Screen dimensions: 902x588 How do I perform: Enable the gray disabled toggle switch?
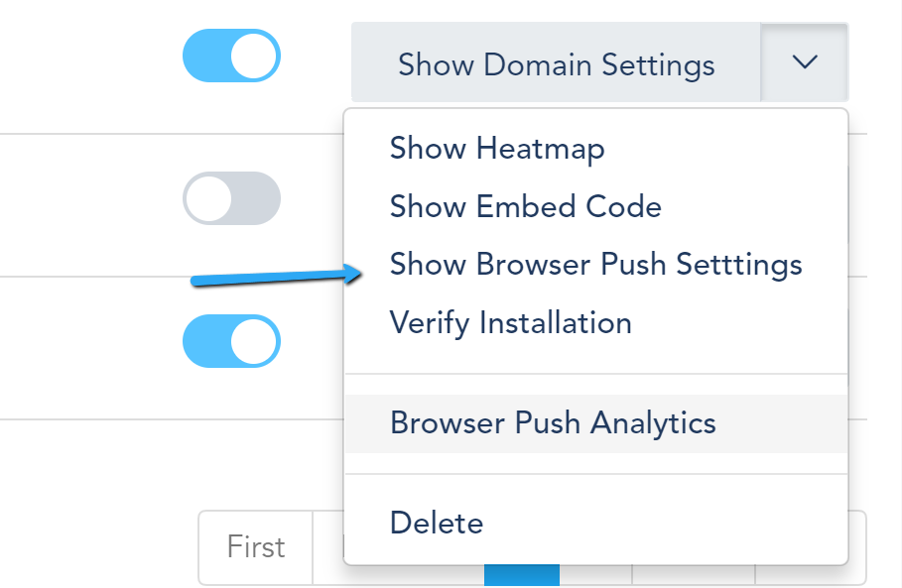[x=231, y=198]
